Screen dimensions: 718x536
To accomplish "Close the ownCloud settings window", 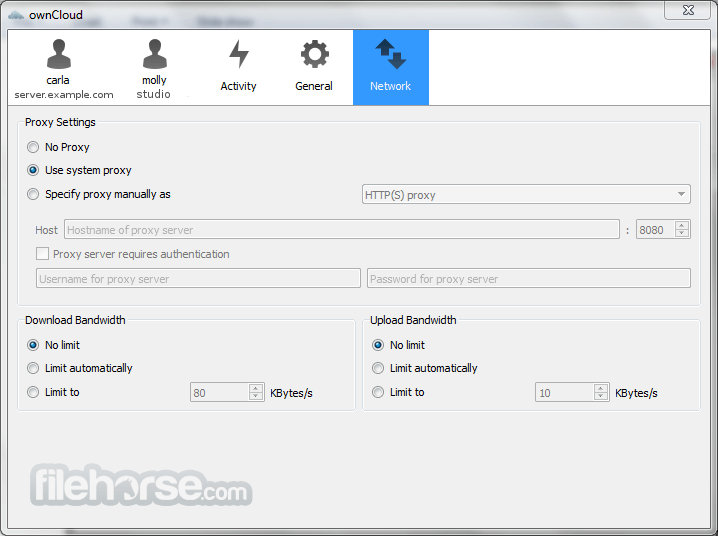I will pos(688,10).
